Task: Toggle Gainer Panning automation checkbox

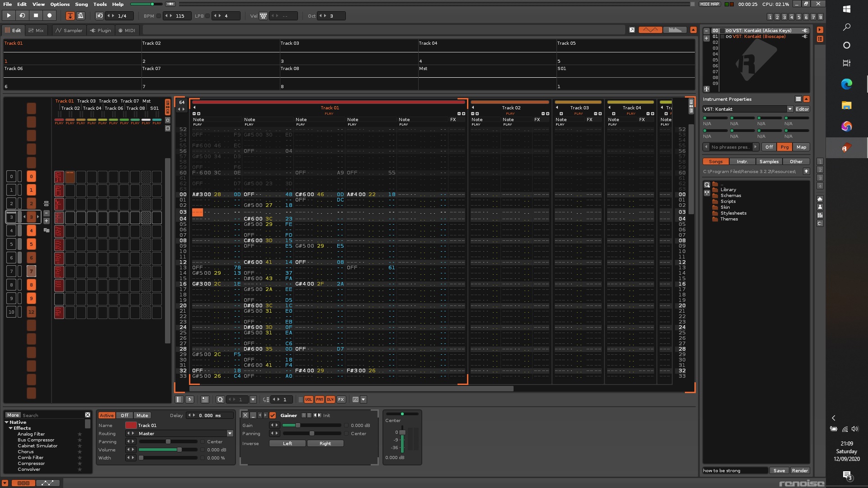Action: pos(346,434)
